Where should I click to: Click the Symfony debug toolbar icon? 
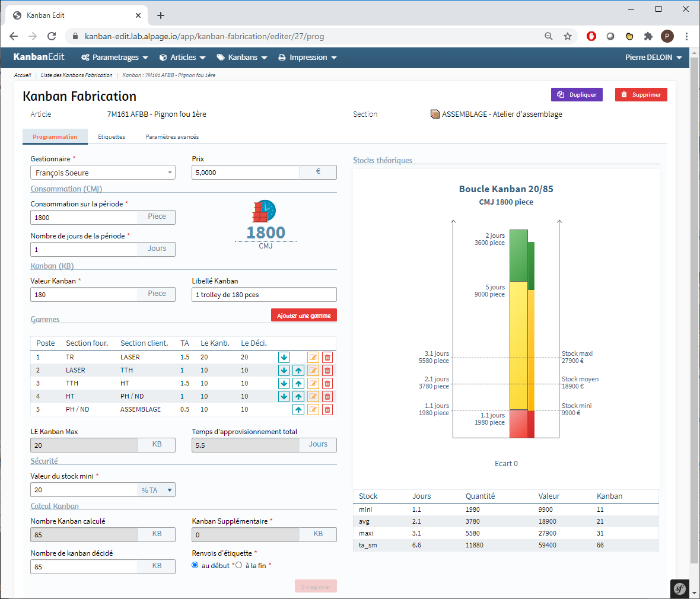[680, 589]
